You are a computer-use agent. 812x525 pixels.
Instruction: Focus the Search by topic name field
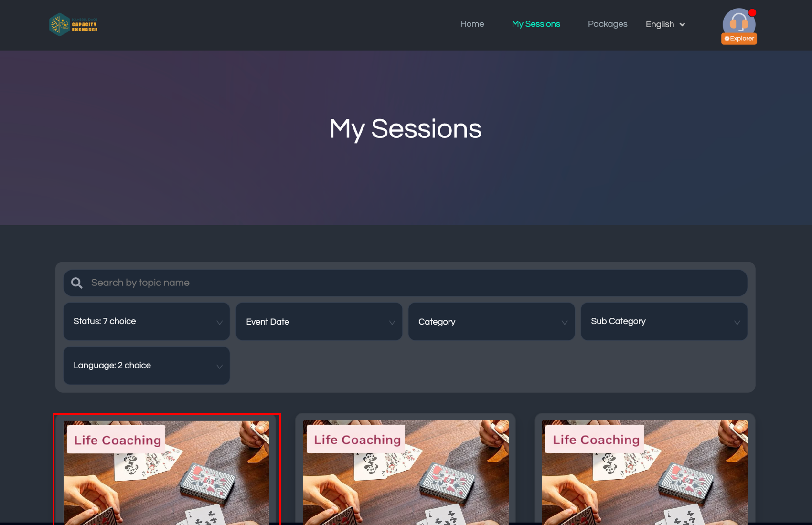tap(406, 283)
